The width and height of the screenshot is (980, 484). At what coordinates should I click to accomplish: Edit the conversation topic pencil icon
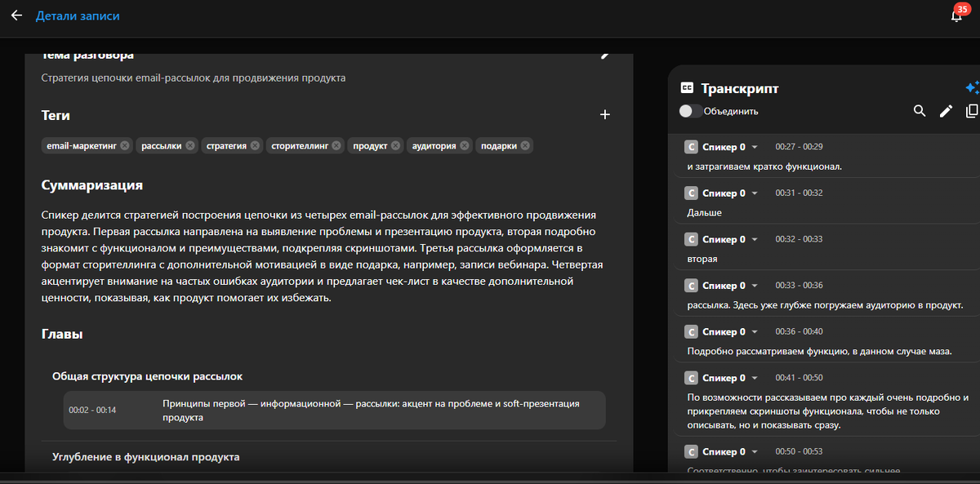605,56
